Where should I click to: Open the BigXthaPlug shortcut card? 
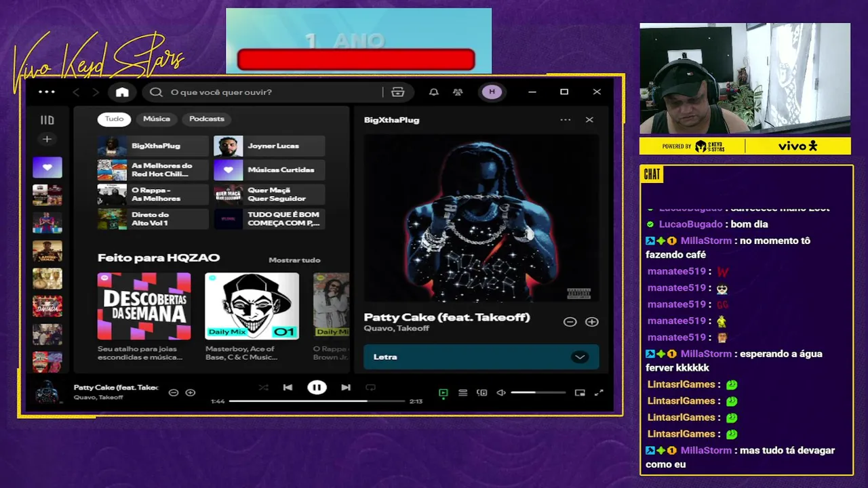click(153, 146)
